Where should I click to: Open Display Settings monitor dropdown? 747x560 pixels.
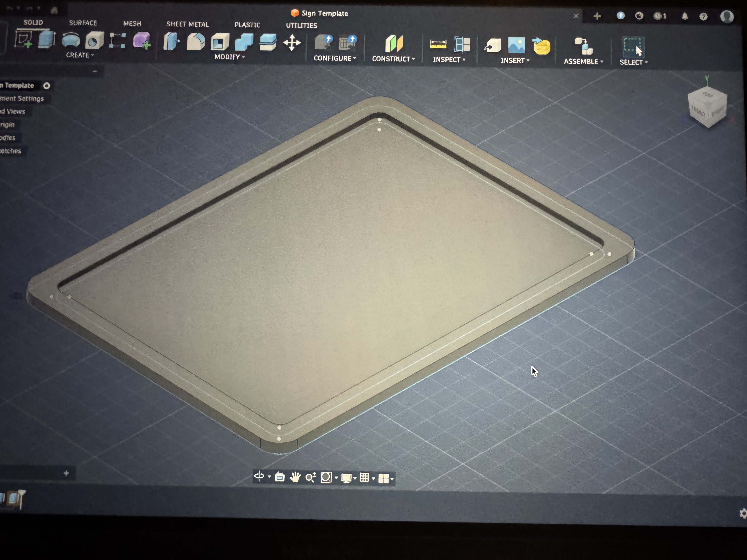(x=349, y=478)
